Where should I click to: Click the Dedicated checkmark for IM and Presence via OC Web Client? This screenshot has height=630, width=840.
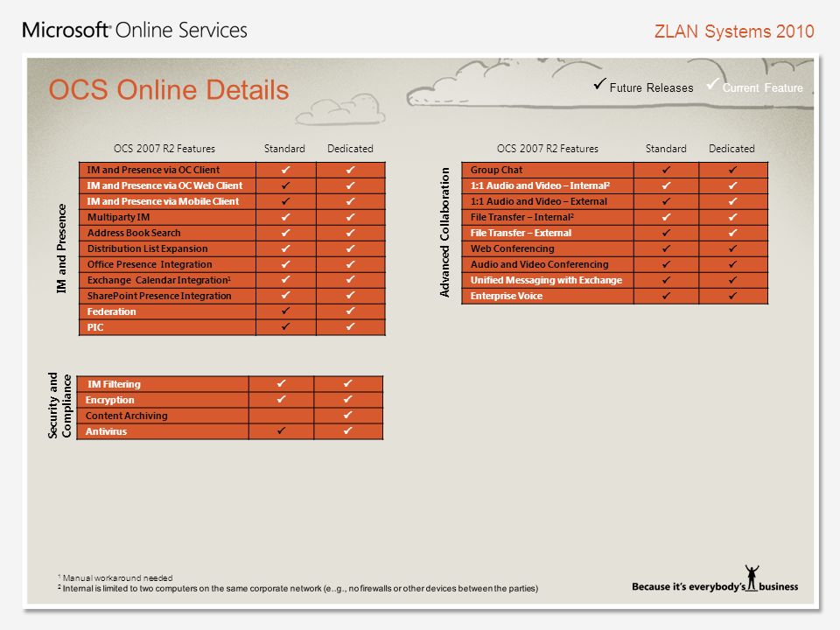click(350, 185)
